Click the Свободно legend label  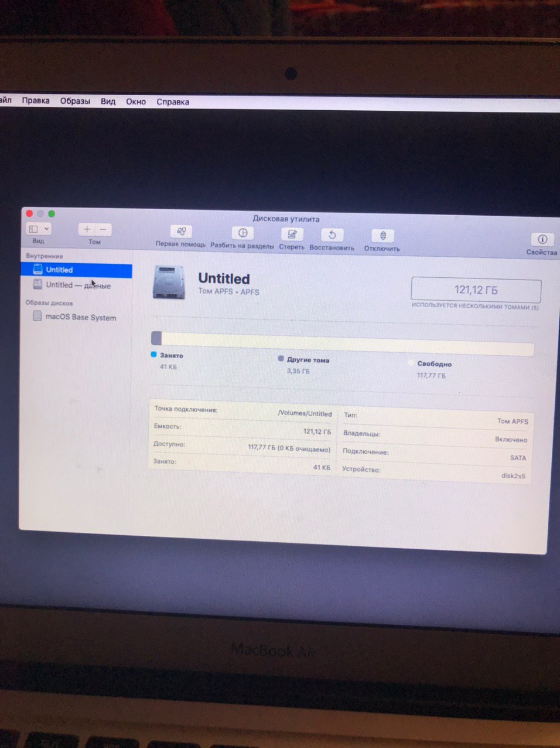coord(434,363)
